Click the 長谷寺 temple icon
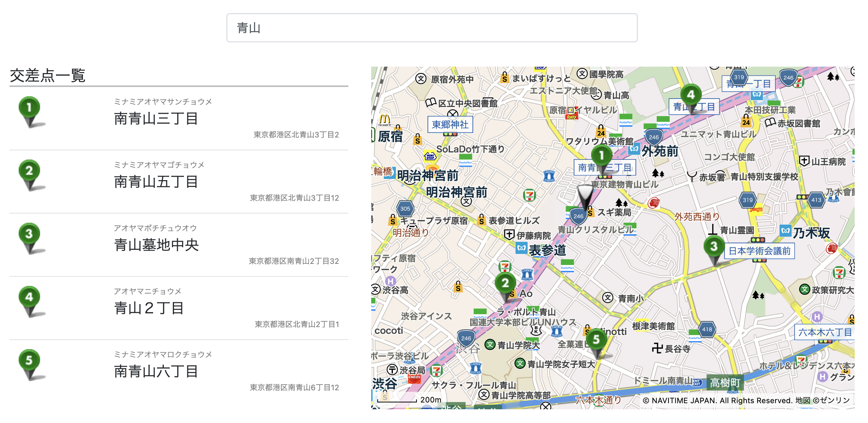868x423 pixels. pyautogui.click(x=657, y=348)
